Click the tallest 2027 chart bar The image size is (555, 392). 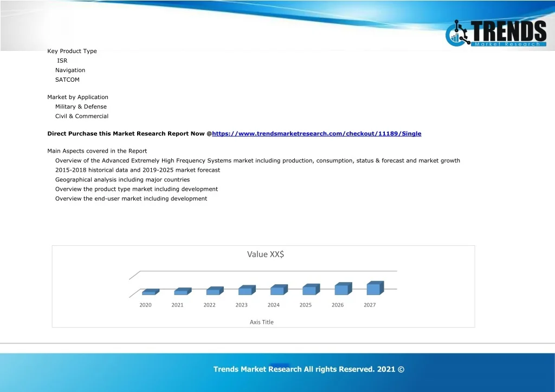coord(375,288)
